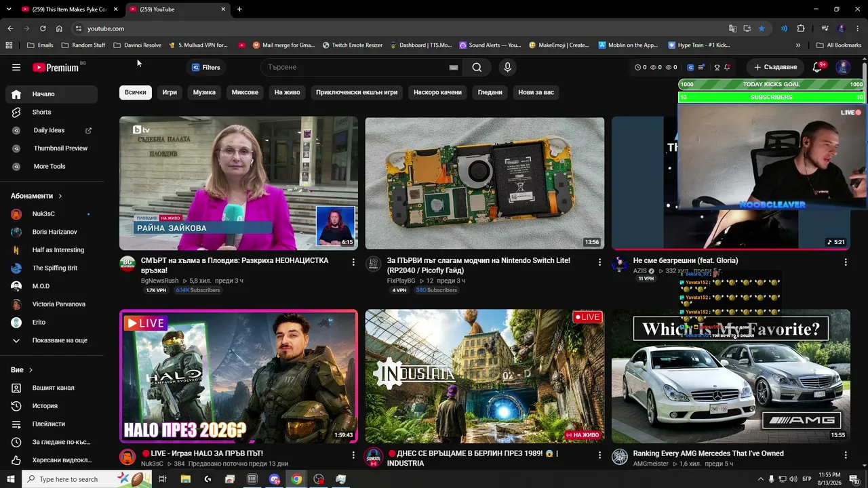Start voice search with the microphone
Image resolution: width=868 pixels, height=488 pixels.
tap(507, 67)
